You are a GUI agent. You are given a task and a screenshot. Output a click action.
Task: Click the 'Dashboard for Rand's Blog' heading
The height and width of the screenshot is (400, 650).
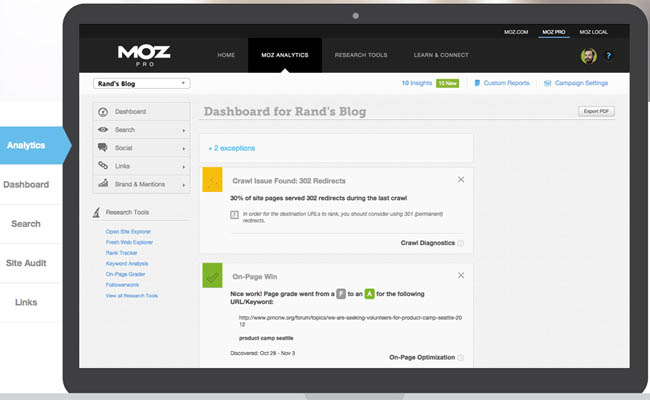(285, 112)
